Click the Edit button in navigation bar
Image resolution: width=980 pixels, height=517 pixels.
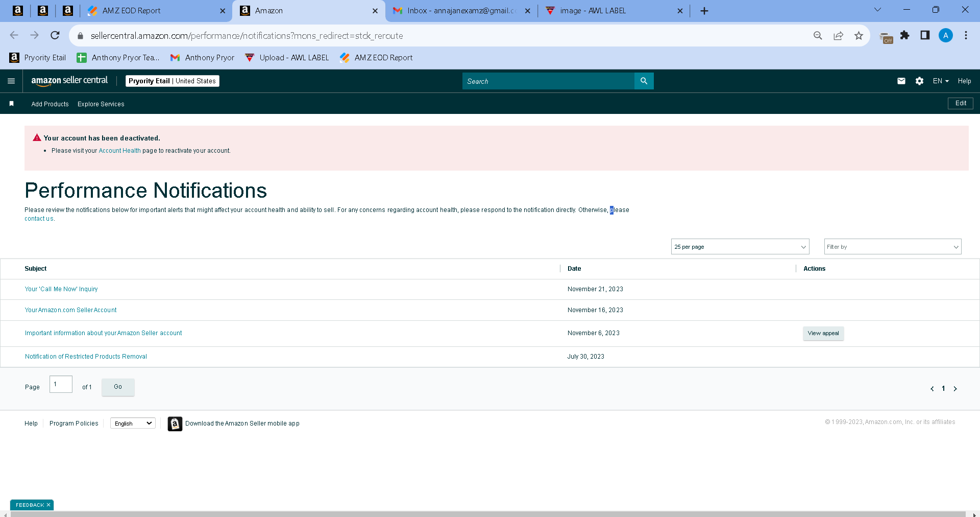[x=961, y=103]
